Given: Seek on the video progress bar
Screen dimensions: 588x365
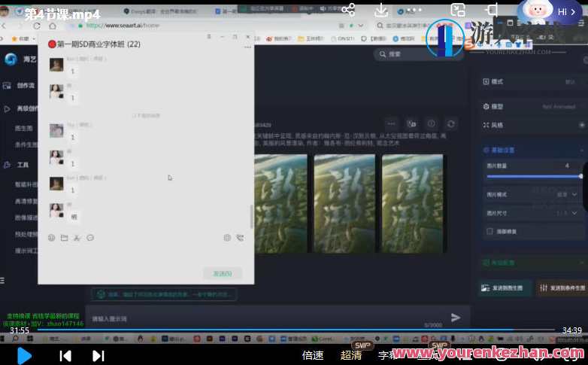Looking at the screenshot, I should (296, 330).
